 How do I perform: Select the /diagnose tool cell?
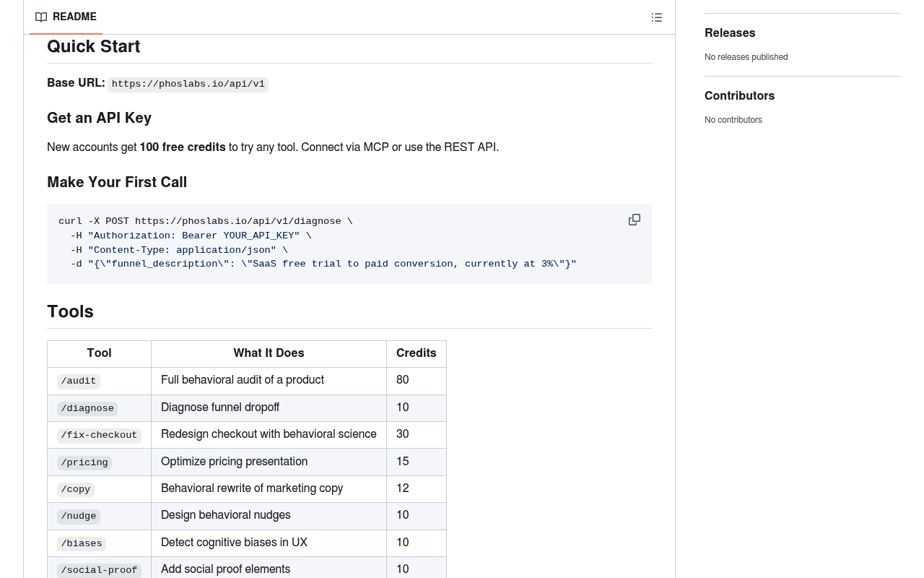point(100,408)
